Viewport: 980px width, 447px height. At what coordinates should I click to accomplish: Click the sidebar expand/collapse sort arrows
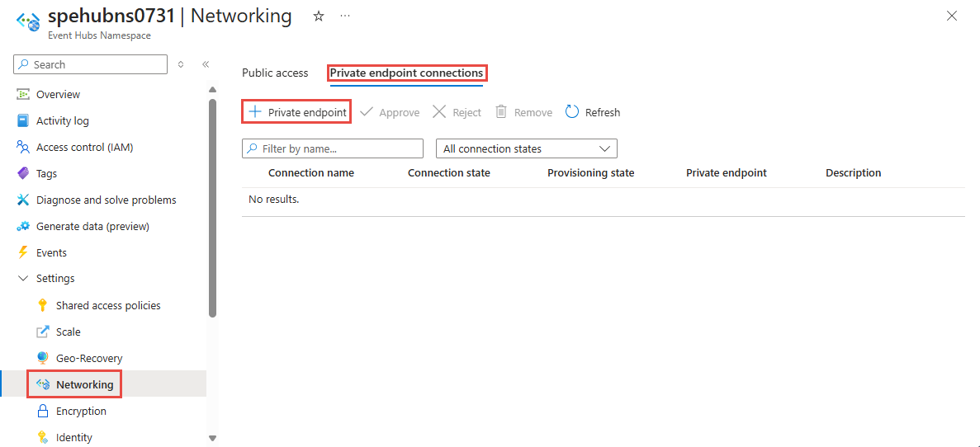click(x=181, y=64)
